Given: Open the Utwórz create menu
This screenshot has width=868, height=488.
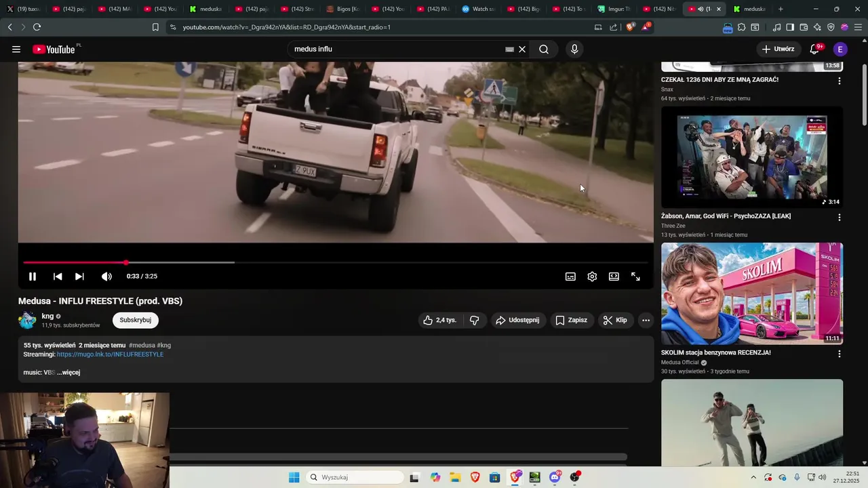Looking at the screenshot, I should [x=778, y=49].
